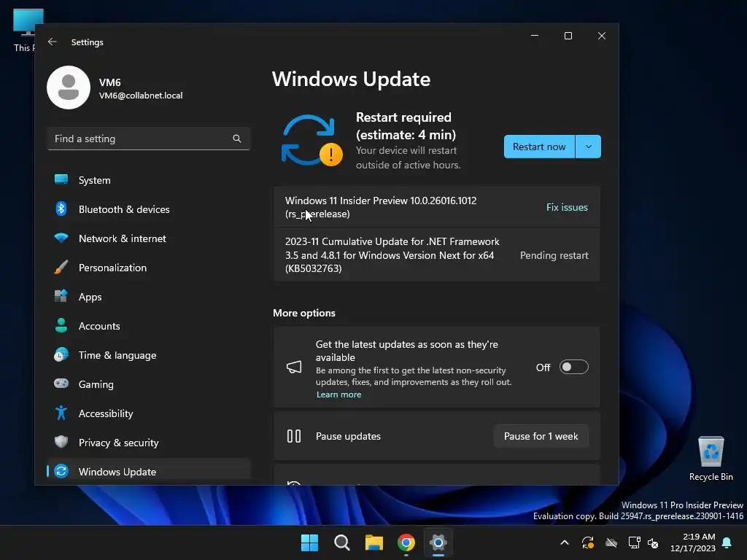Click VM6@collabnet.local account text
This screenshot has width=747, height=560.
[x=141, y=96]
